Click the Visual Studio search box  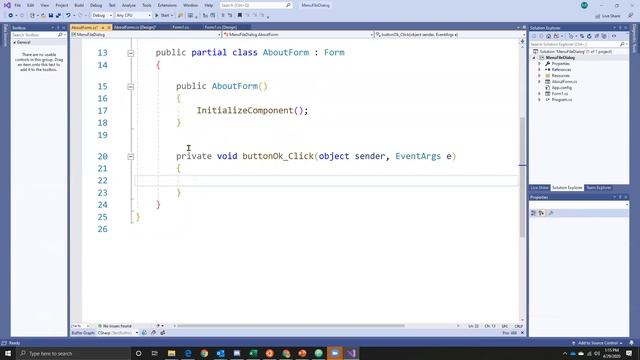point(256,5)
